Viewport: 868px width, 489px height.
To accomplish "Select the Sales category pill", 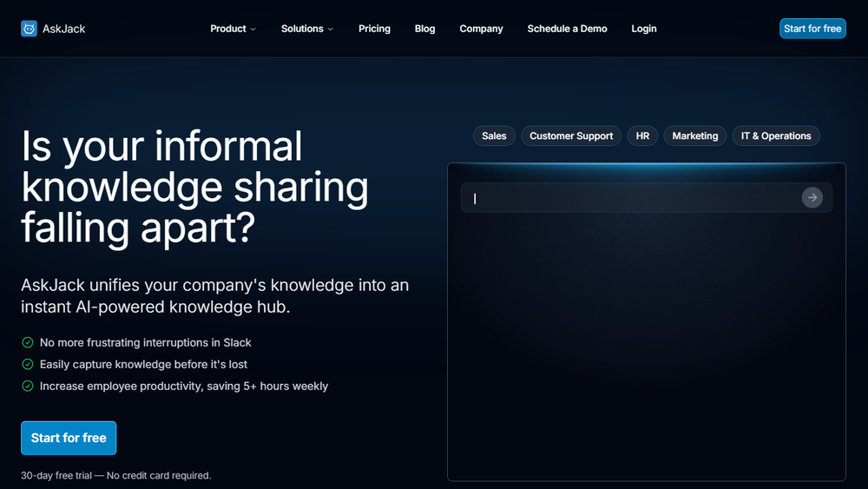I will pos(494,135).
